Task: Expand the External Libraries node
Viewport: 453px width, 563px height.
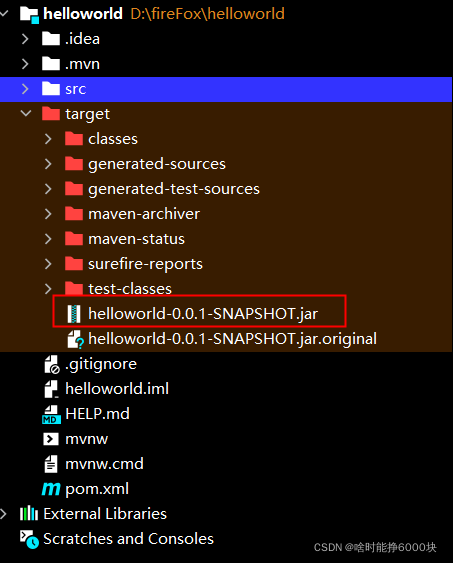Action: pos(4,513)
